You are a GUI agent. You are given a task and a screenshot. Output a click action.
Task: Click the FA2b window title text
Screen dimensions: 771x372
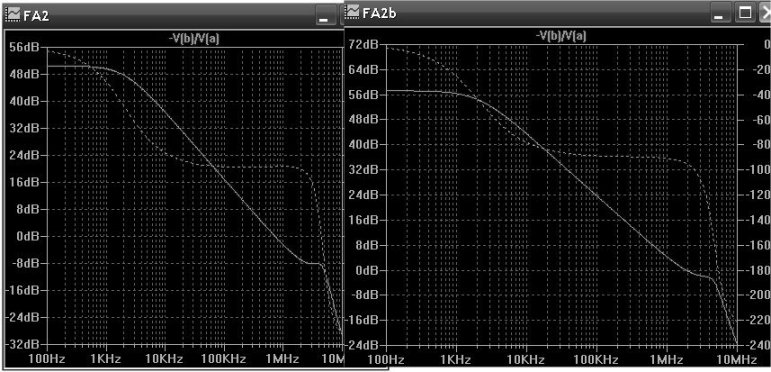(379, 13)
